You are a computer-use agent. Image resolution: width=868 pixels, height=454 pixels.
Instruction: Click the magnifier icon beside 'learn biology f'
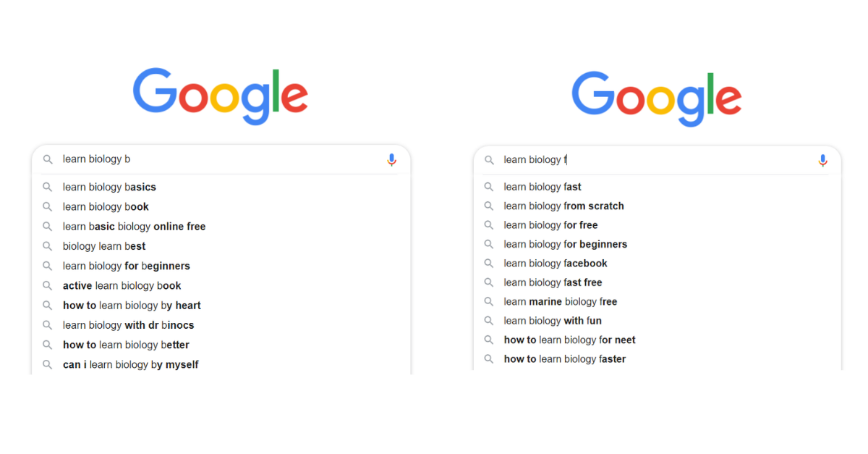489,160
